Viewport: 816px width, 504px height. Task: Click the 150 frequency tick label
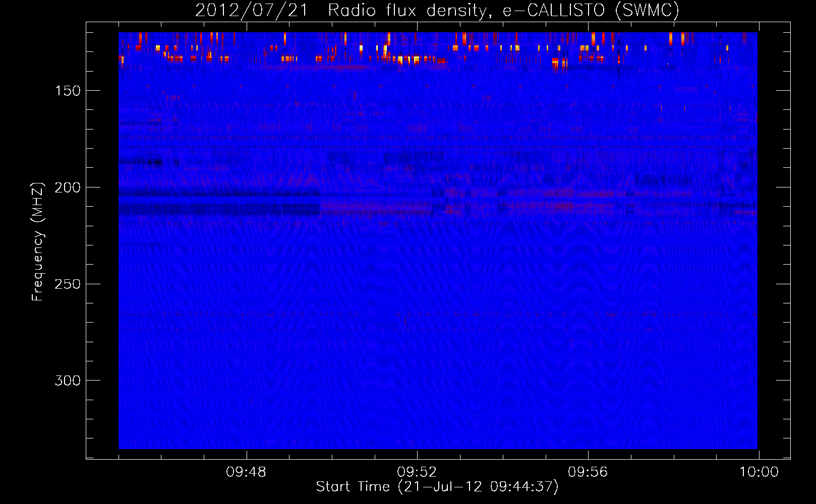(x=68, y=91)
